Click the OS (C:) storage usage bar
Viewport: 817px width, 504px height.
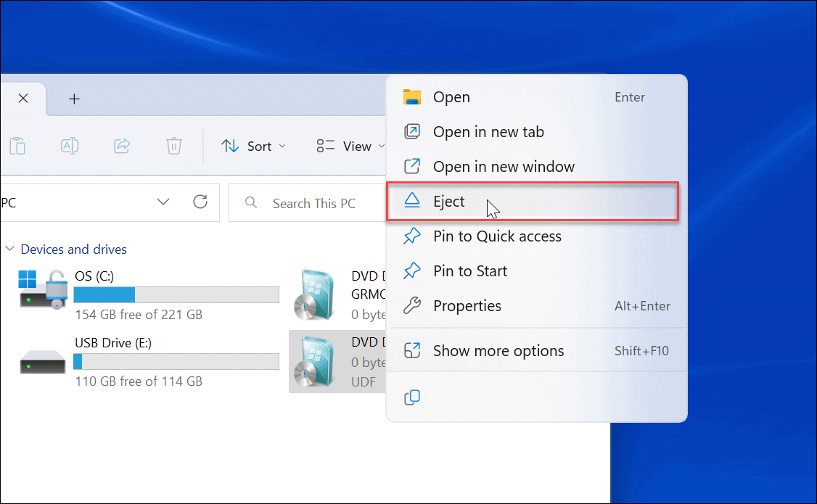(x=176, y=294)
